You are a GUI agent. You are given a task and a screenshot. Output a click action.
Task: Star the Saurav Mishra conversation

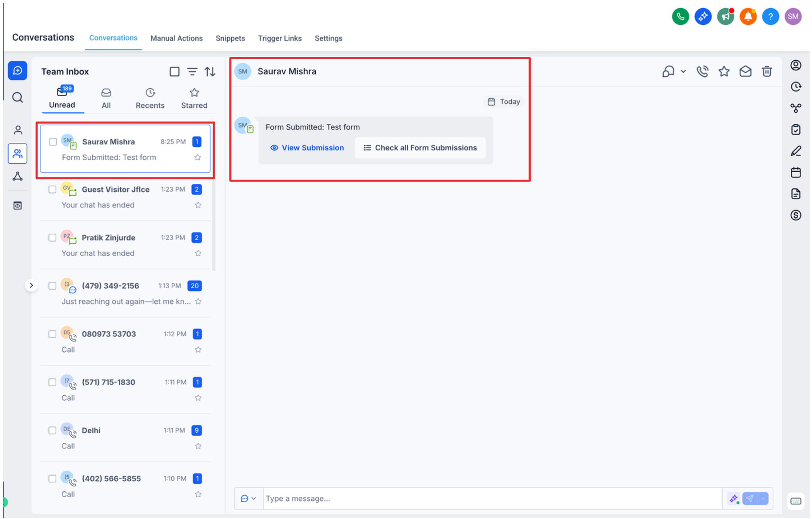pos(197,157)
